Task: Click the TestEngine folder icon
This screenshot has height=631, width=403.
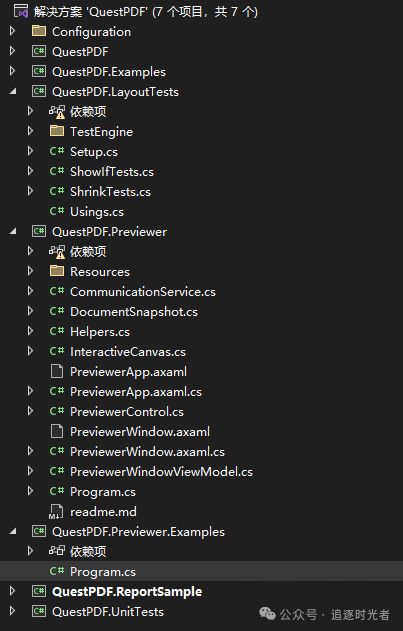Action: pos(57,132)
